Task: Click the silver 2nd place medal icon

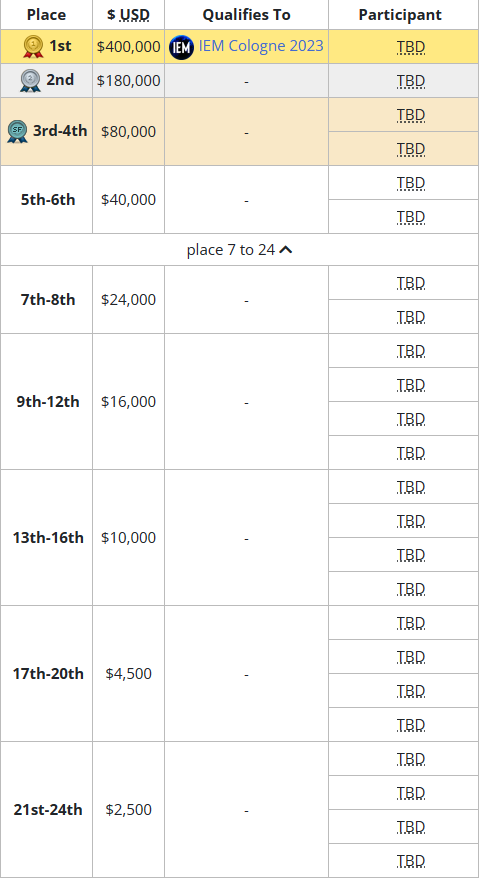Action: click(29, 81)
